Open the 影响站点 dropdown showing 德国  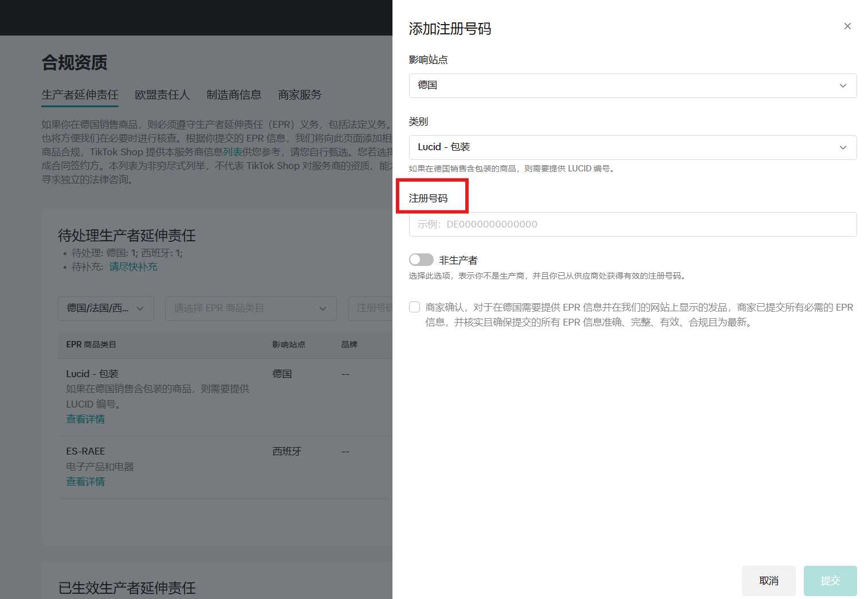[632, 85]
